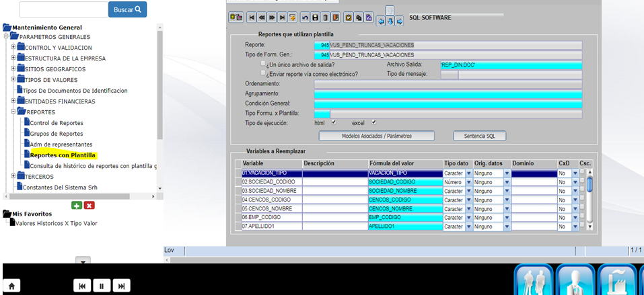Viewport: 644px width, 295px height.
Task: Open Tipo dato dropdown for VACACION_TIPO row
Action: pos(468,173)
